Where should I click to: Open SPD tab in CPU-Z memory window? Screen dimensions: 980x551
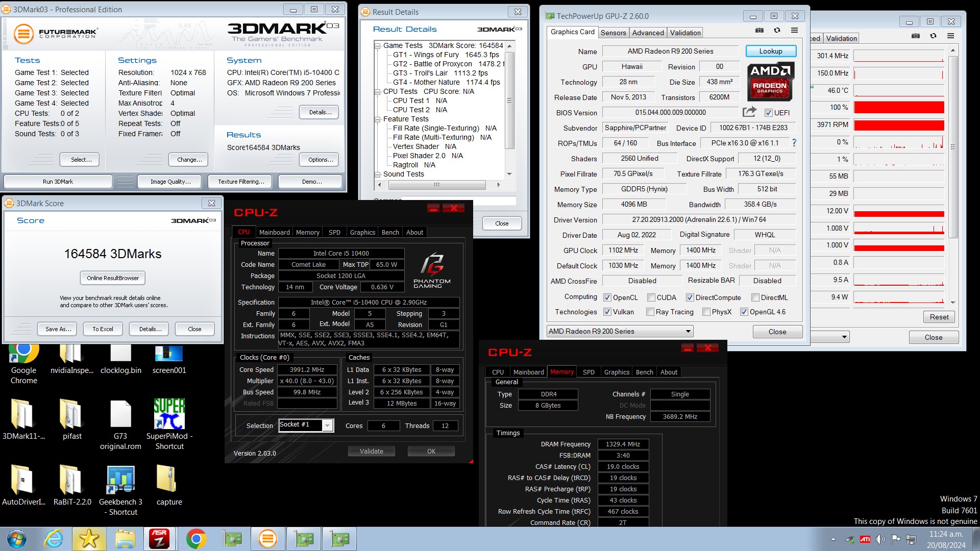coord(589,372)
